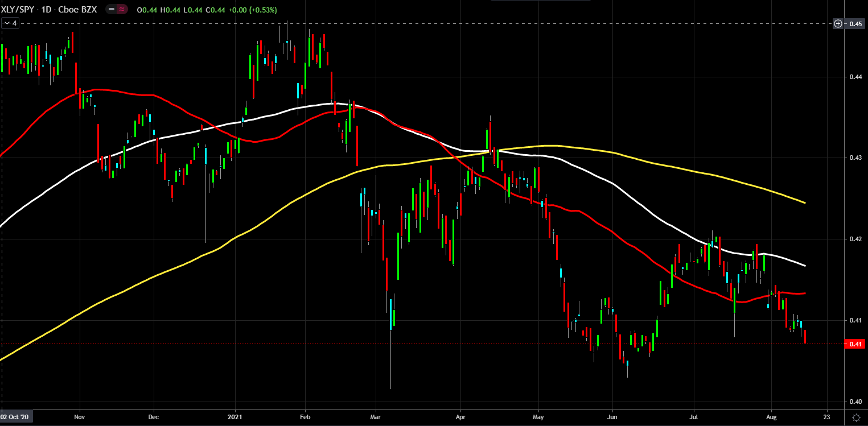Click the Mar label on time axis
Image resolution: width=868 pixels, height=426 pixels.
coord(376,416)
